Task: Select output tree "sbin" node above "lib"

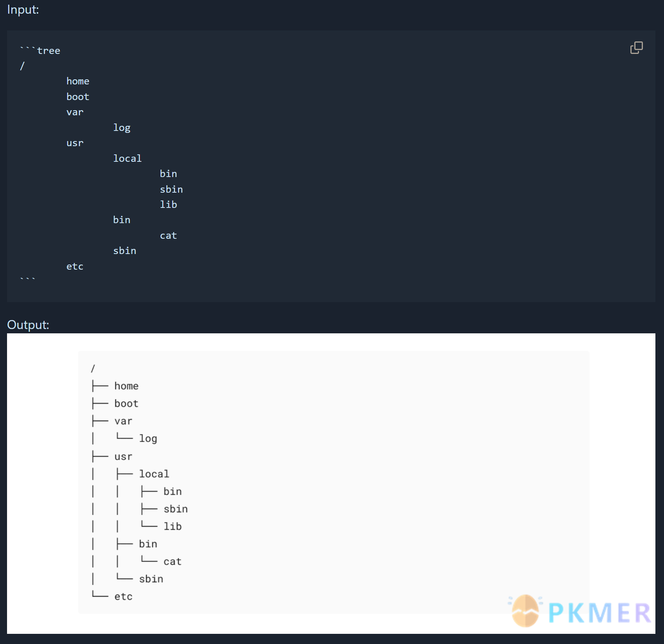Action: [176, 509]
